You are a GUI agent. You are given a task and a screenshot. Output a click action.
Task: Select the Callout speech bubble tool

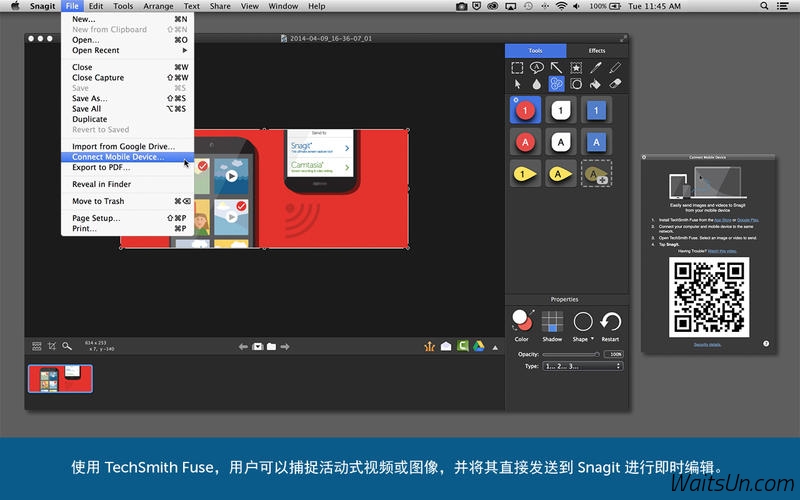pyautogui.click(x=536, y=67)
